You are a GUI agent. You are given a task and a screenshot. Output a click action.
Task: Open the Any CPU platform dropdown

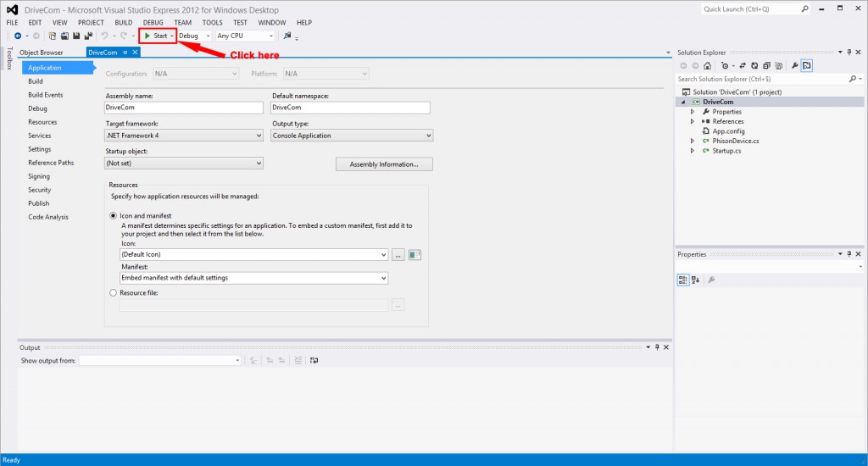pyautogui.click(x=245, y=36)
